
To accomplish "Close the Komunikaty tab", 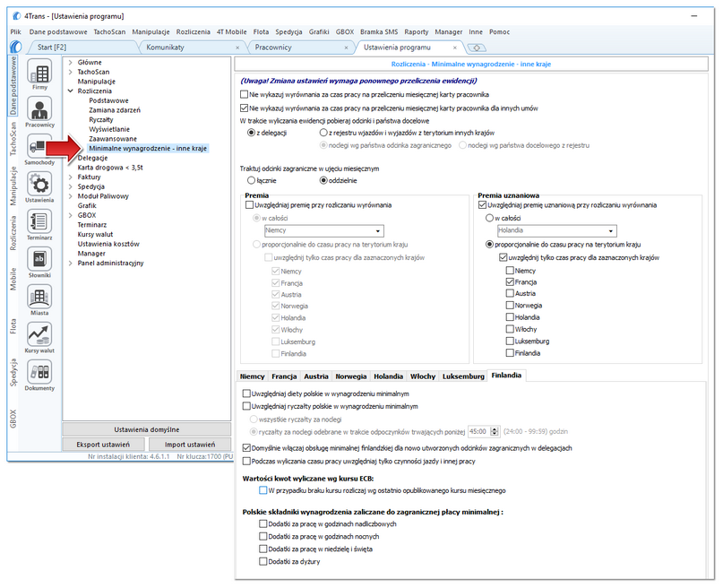I will coord(237,48).
